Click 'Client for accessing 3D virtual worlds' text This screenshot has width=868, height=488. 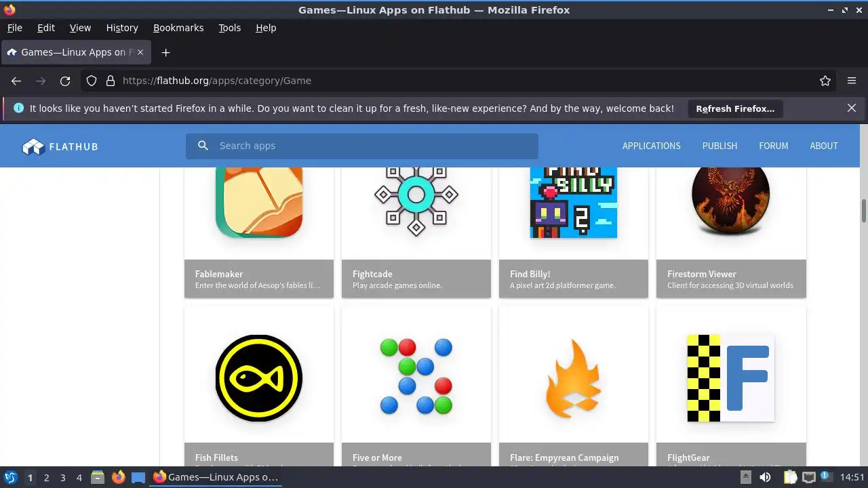(x=730, y=285)
